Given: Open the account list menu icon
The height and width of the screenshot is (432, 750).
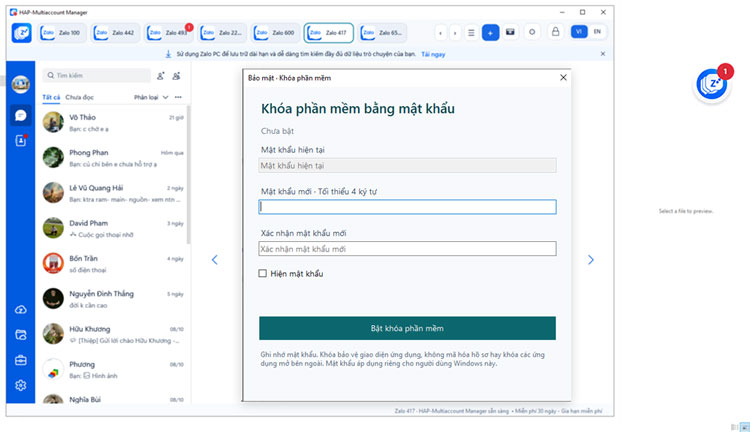Looking at the screenshot, I should coord(471,33).
